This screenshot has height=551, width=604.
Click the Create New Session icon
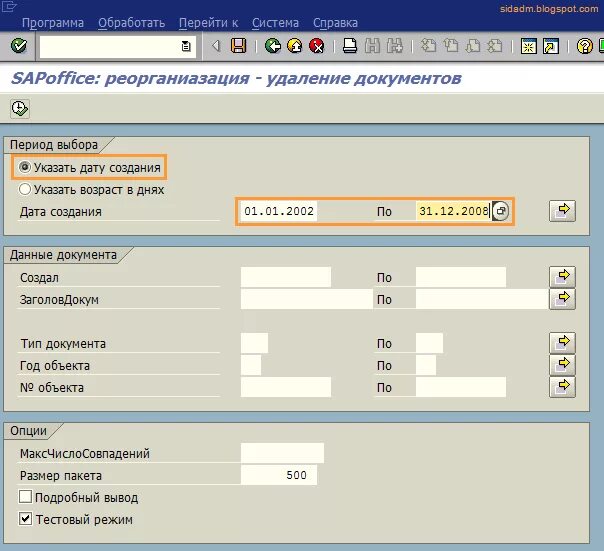(x=529, y=46)
